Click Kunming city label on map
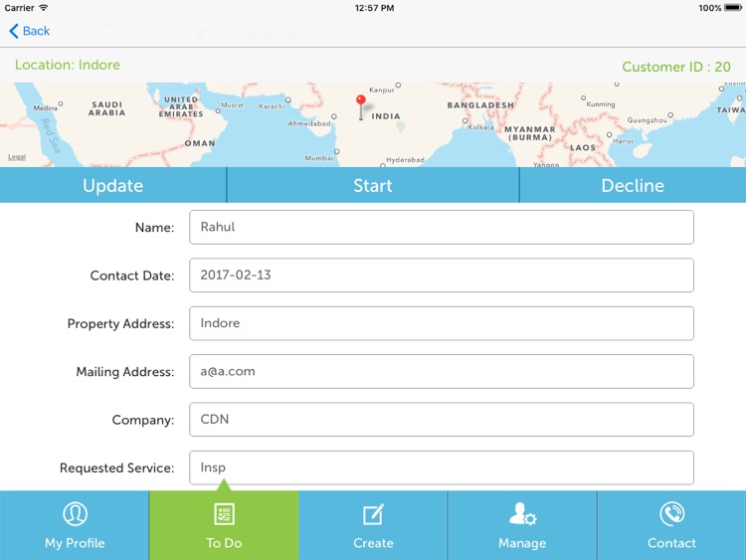The width and height of the screenshot is (746, 560). (601, 104)
